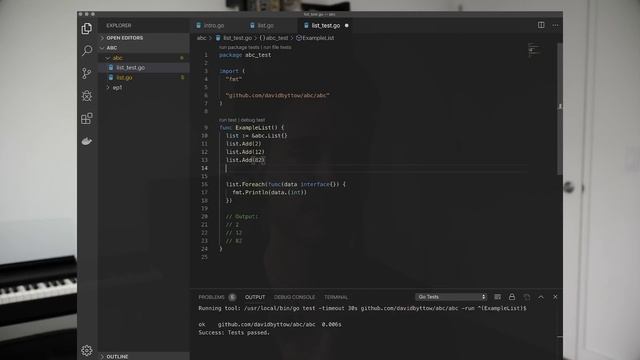
Task: Open the Extensions view
Action: pos(87,118)
